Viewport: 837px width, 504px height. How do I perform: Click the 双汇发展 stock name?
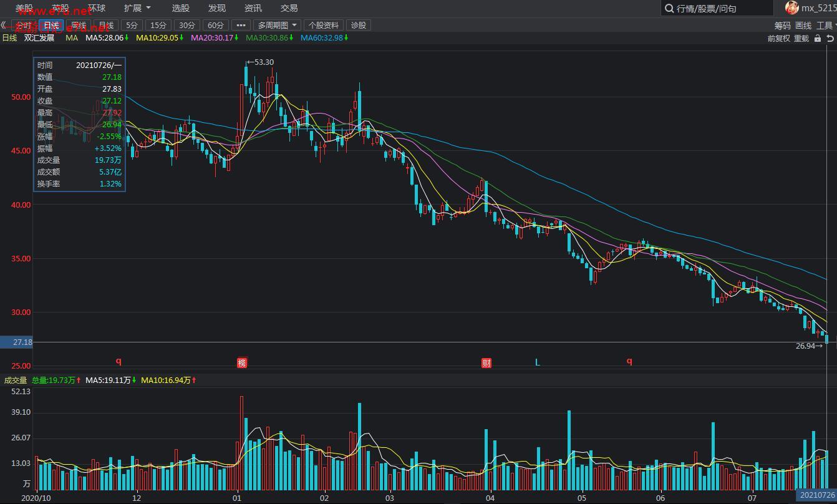click(39, 38)
